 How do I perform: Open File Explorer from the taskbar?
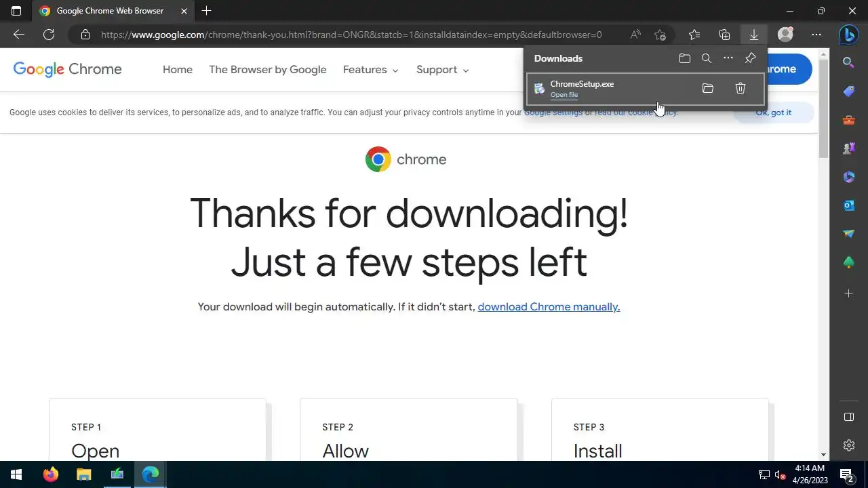(x=83, y=474)
